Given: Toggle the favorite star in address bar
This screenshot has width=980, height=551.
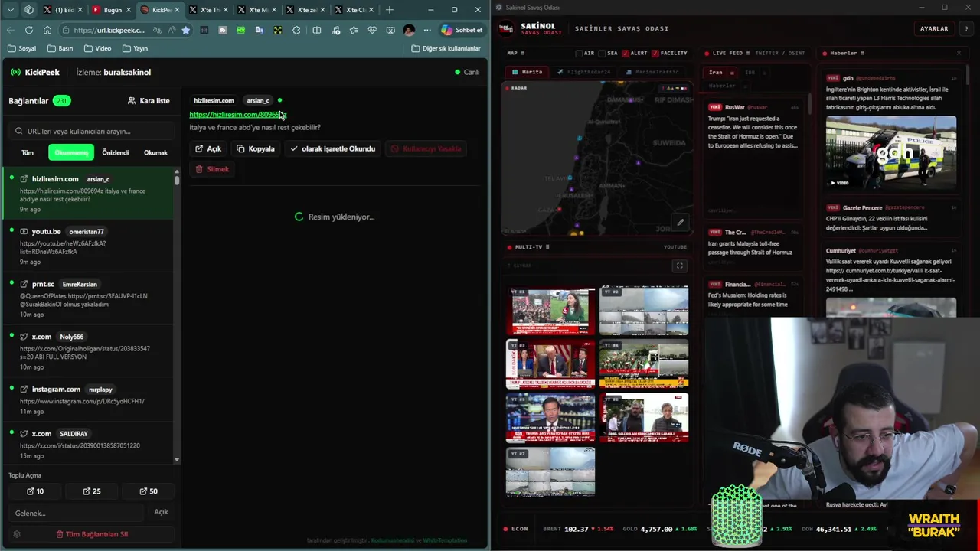Looking at the screenshot, I should [185, 30].
